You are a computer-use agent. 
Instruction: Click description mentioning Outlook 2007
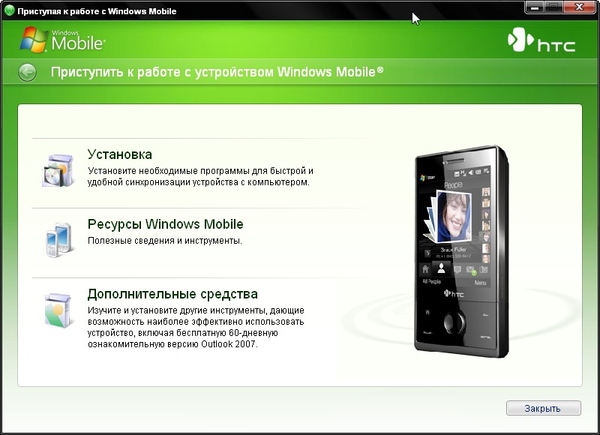pyautogui.click(x=196, y=327)
